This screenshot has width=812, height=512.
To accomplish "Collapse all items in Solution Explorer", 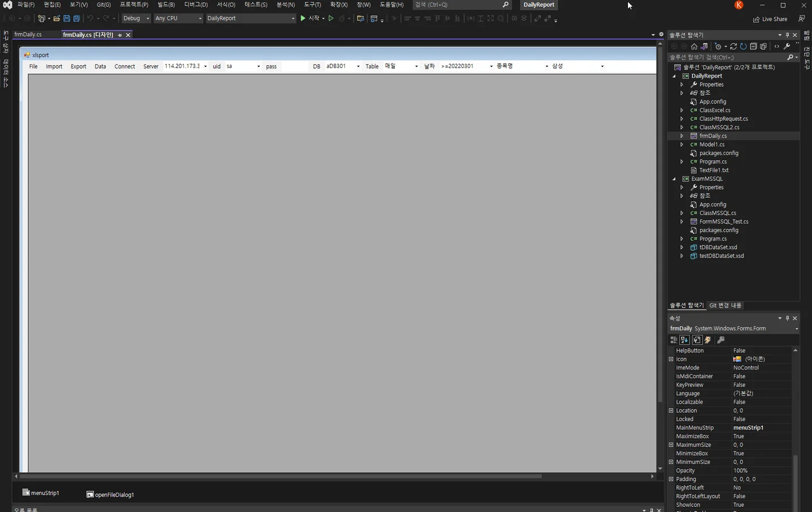I will (x=753, y=46).
